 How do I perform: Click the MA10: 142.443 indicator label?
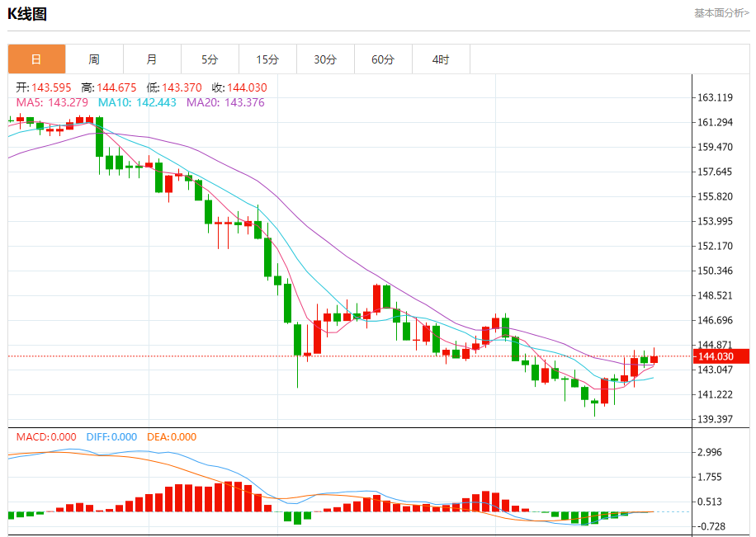coord(137,102)
